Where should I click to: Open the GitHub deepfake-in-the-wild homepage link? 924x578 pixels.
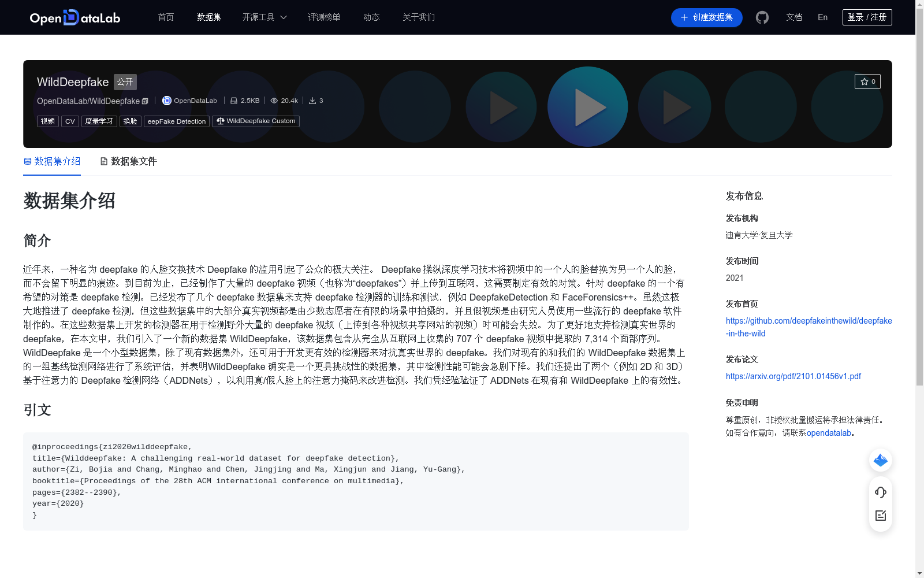(x=808, y=327)
